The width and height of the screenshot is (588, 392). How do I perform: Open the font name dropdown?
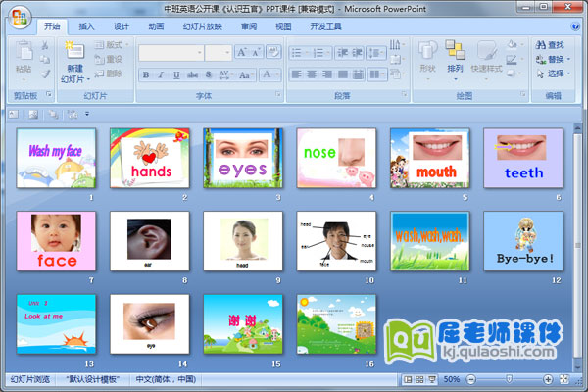(199, 52)
